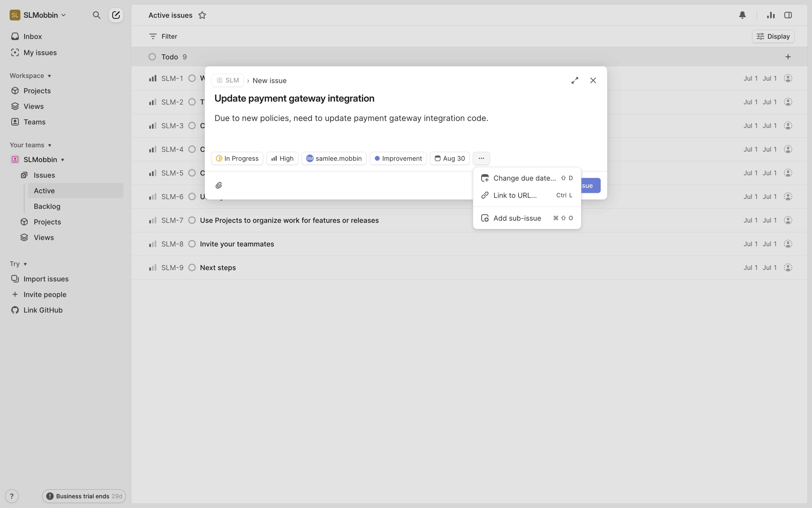812x508 pixels.
Task: Click priority bars icon on SLM-8
Action: [x=153, y=244]
